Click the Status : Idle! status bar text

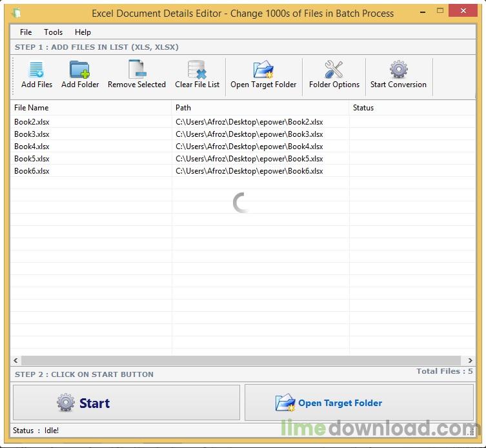click(35, 431)
